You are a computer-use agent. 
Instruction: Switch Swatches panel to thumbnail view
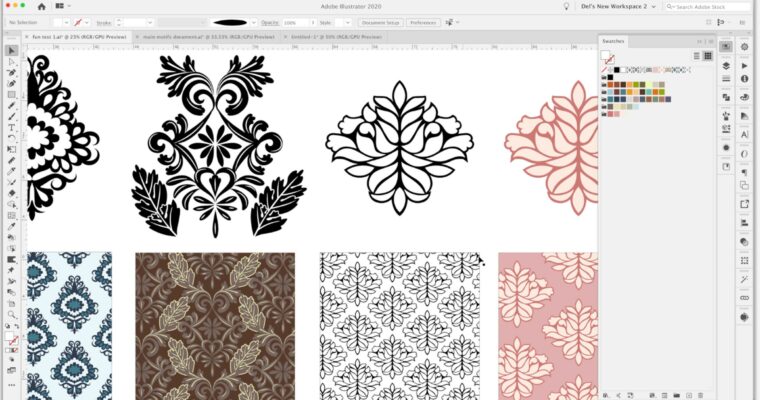click(x=708, y=56)
